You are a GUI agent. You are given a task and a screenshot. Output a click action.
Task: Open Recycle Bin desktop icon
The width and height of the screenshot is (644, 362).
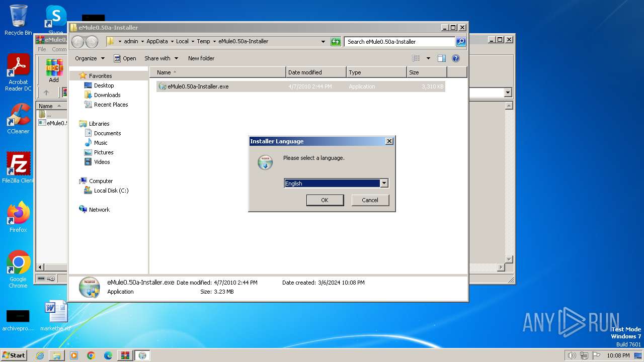click(x=18, y=20)
